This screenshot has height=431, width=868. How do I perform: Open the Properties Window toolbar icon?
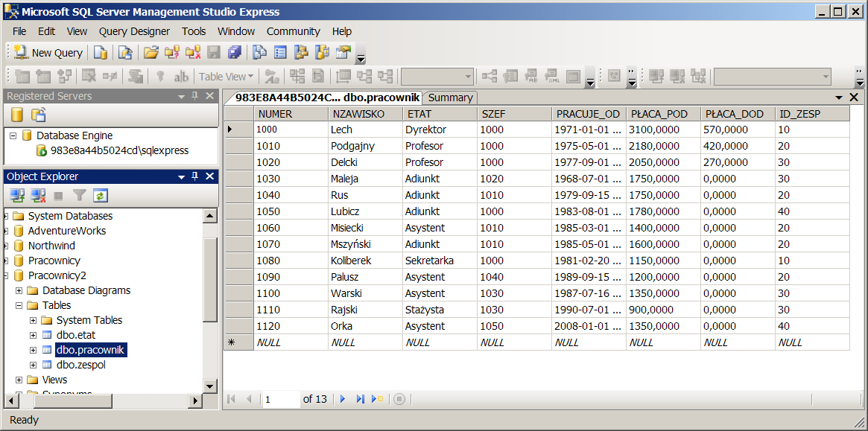pos(343,53)
